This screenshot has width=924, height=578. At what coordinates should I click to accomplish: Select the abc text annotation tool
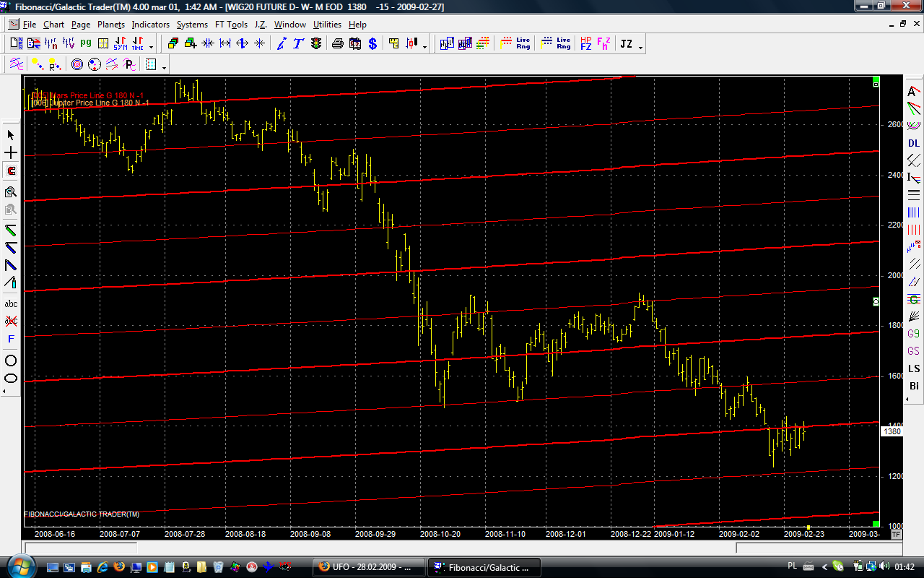pos(11,303)
